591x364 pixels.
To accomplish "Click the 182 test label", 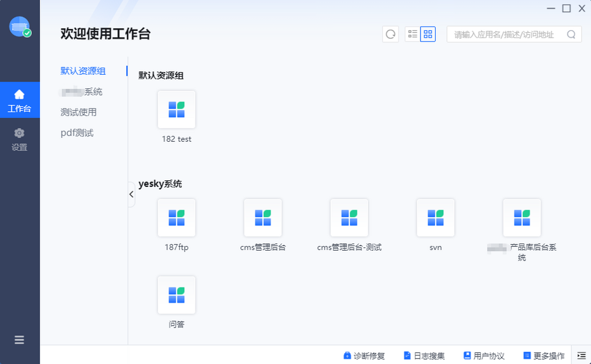I will (x=176, y=139).
